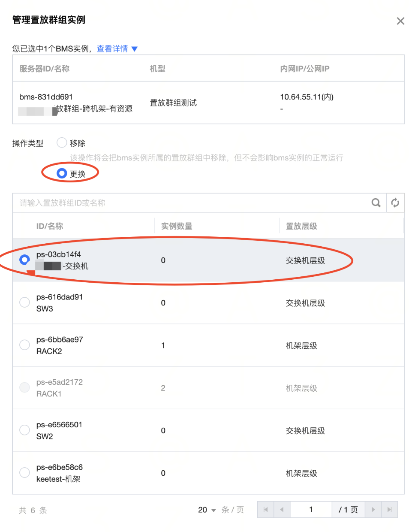Select the ps-03cb14f4 交换机 radio button
415x532 pixels.
25,260
